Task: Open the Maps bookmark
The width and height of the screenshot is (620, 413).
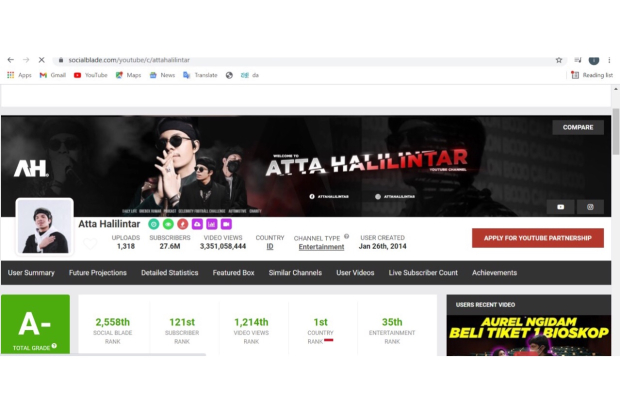Action: pos(127,75)
